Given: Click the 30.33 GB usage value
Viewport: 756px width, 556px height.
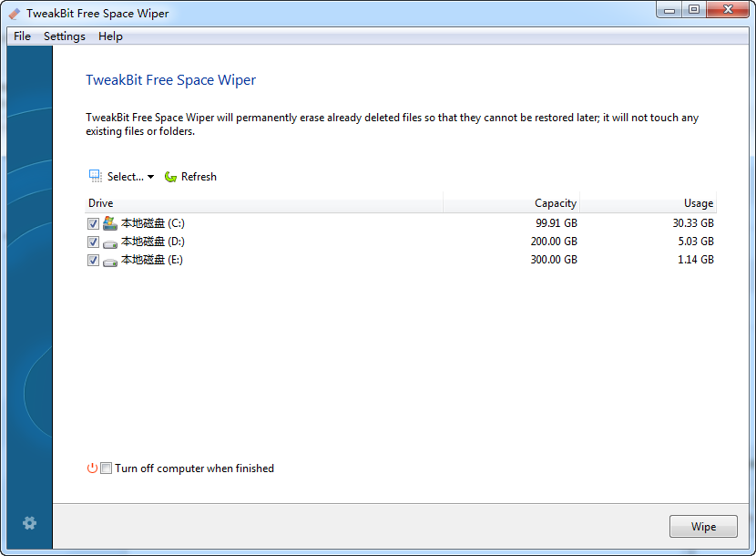Looking at the screenshot, I should (693, 223).
